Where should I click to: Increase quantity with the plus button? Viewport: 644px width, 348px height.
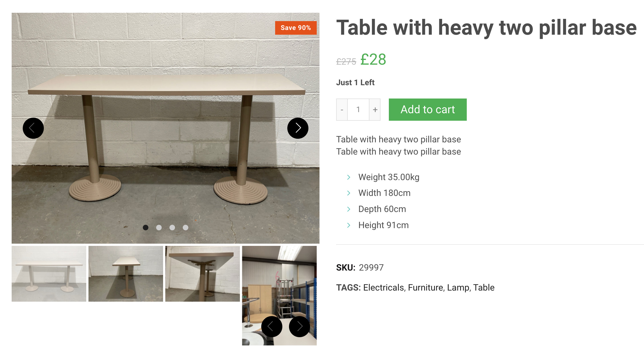pyautogui.click(x=375, y=110)
